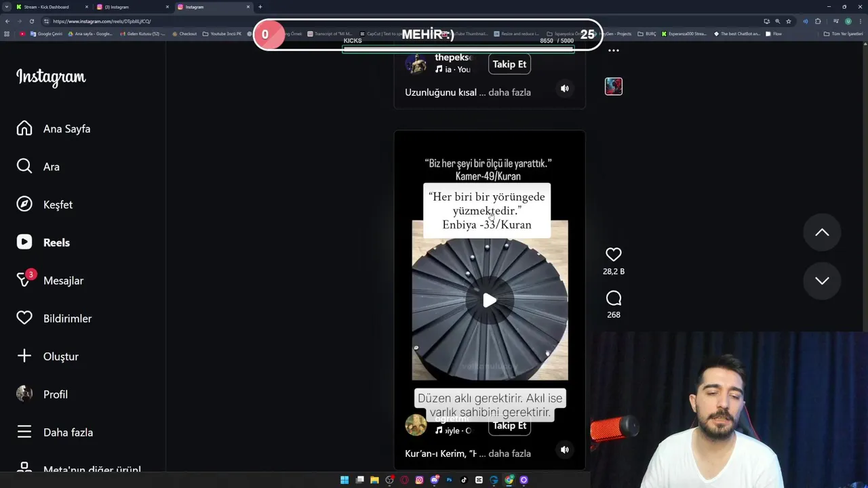Play the reel video

click(x=490, y=300)
